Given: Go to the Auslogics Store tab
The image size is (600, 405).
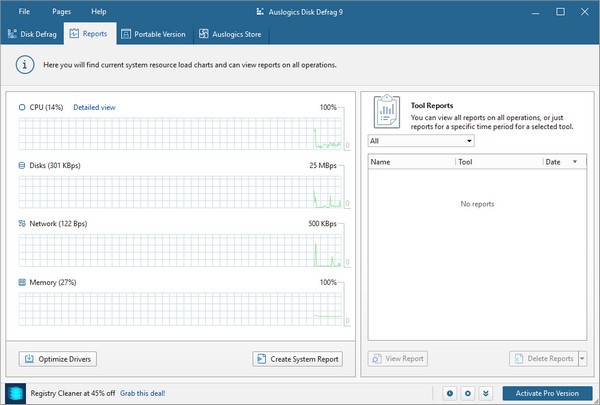Looking at the screenshot, I should coord(231,34).
